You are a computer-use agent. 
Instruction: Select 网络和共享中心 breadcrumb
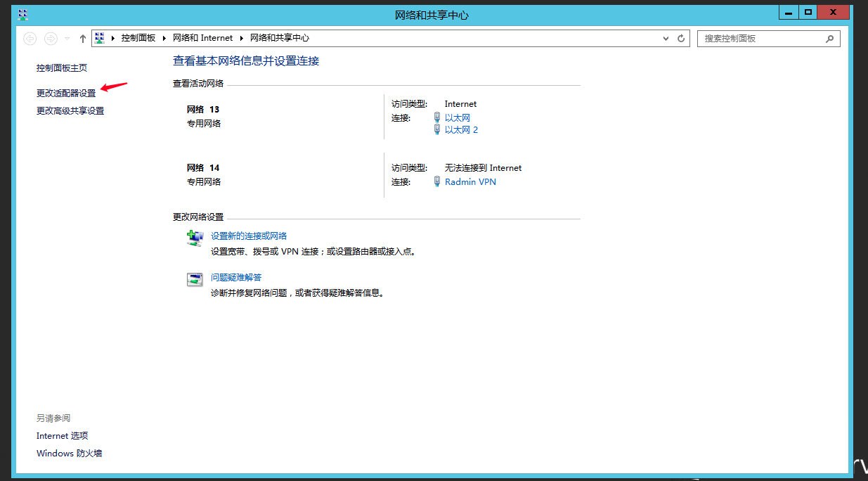pos(280,38)
